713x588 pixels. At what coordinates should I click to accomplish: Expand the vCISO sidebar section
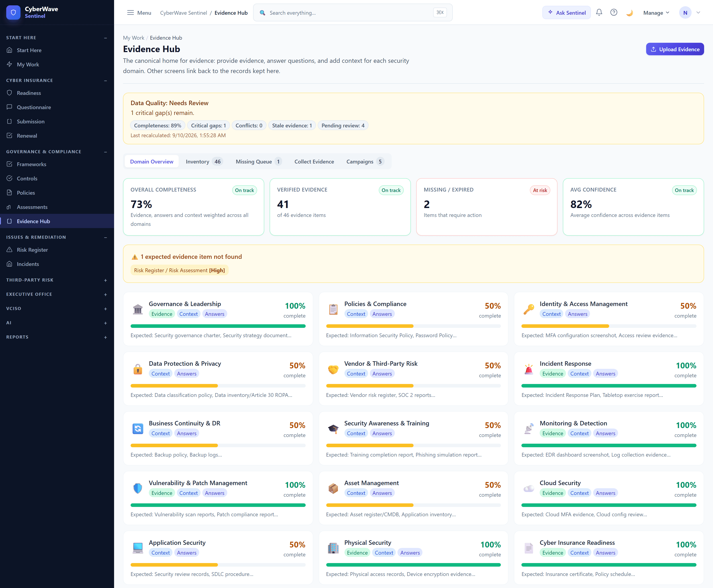tap(105, 308)
